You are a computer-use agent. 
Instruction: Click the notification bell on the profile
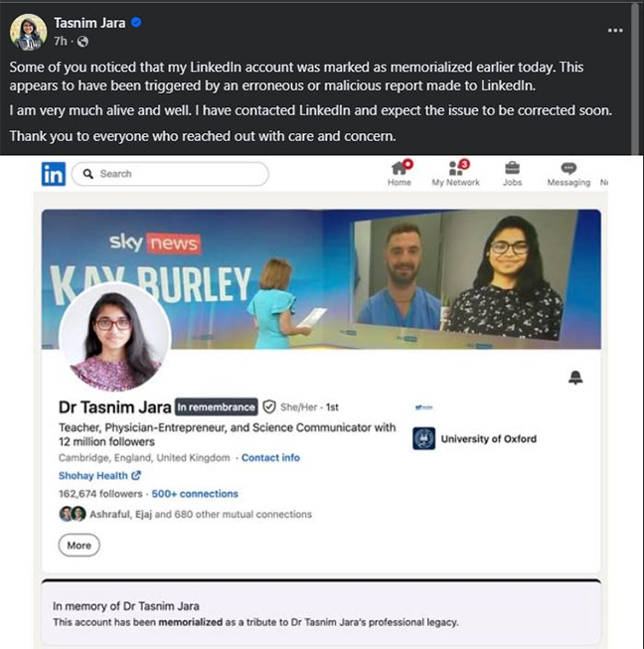pos(575,378)
